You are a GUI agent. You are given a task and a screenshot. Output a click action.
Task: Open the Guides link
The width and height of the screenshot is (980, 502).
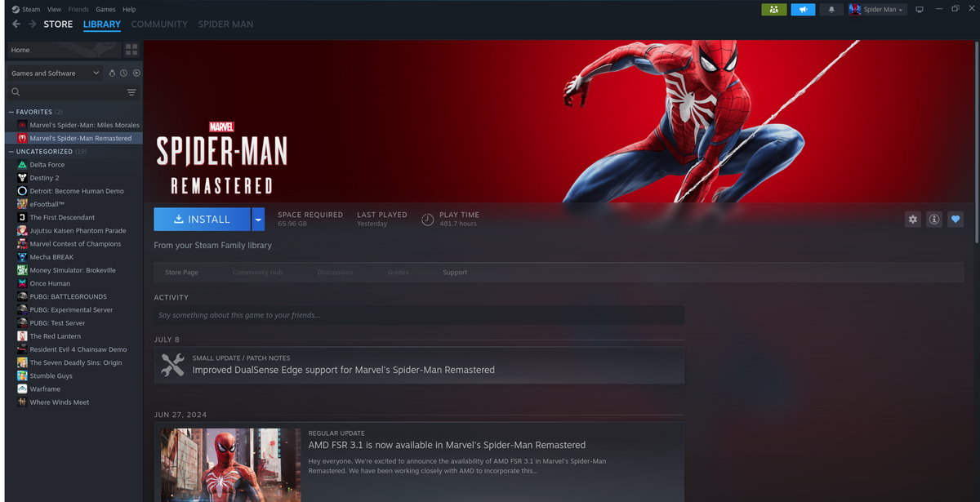click(x=399, y=273)
